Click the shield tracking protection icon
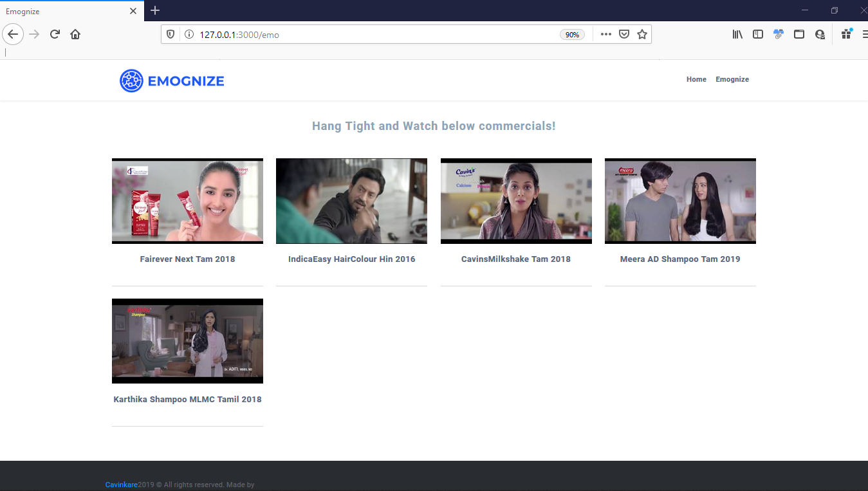Image resolution: width=868 pixels, height=491 pixels. pyautogui.click(x=171, y=35)
